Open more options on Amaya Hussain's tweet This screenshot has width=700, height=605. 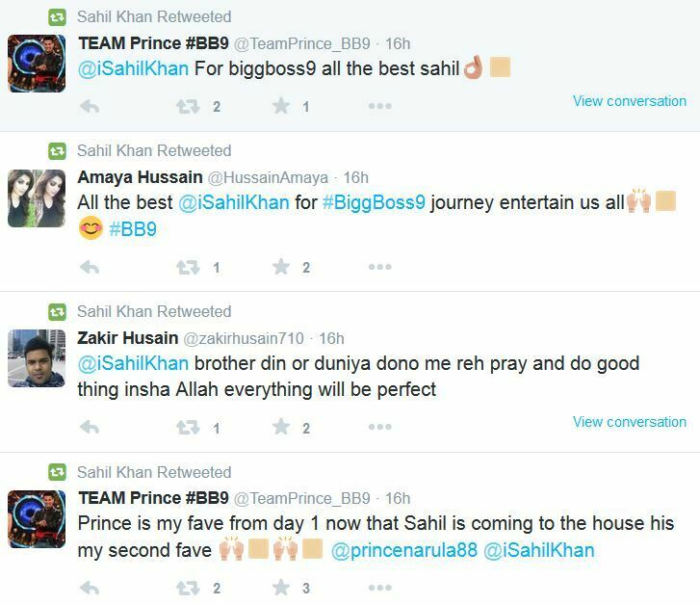coord(380,267)
